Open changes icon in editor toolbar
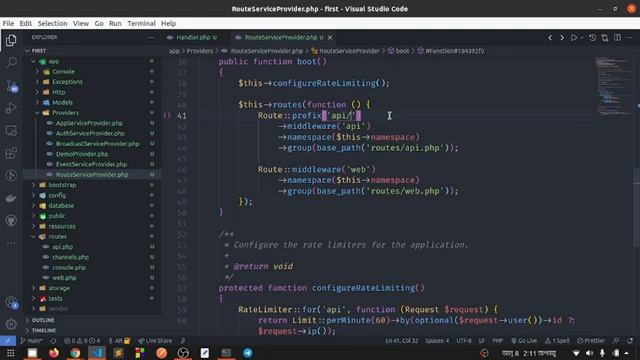This screenshot has height=360, width=640. pyautogui.click(x=604, y=38)
